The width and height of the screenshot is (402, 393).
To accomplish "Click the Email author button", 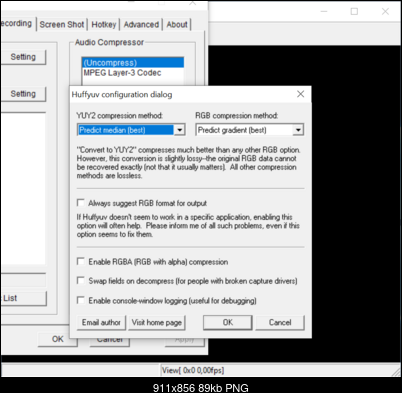I will (x=101, y=323).
